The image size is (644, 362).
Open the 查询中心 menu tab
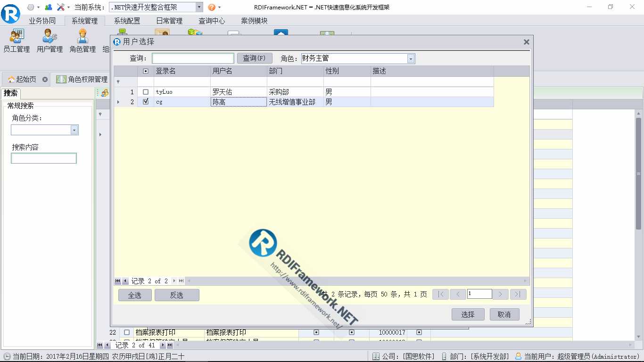(212, 21)
